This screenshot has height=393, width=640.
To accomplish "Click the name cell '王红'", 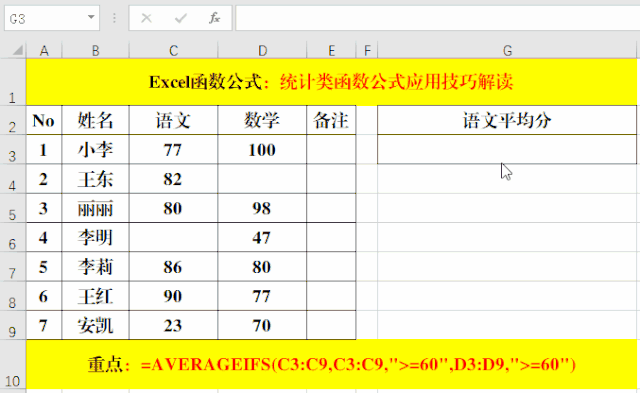I will [96, 296].
